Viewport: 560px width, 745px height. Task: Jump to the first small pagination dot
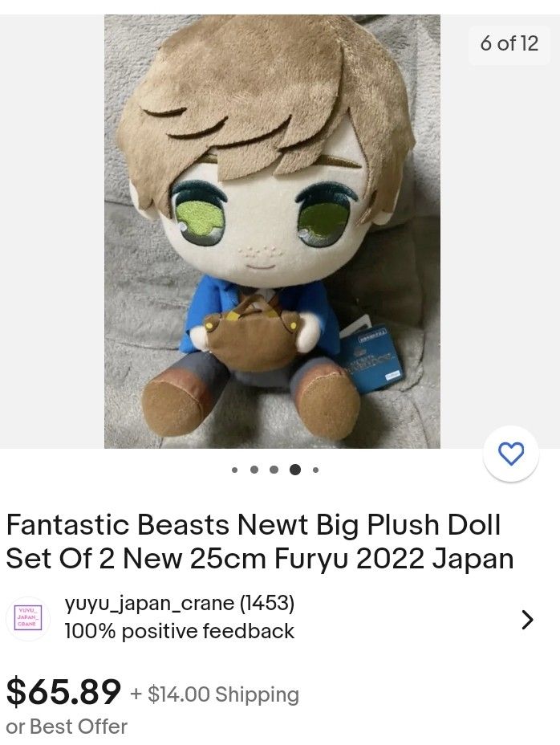click(x=234, y=470)
